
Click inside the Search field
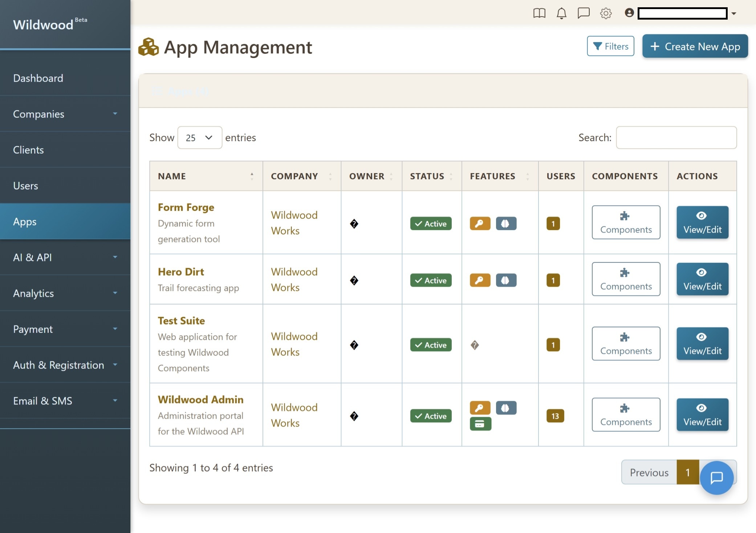pyautogui.click(x=676, y=138)
